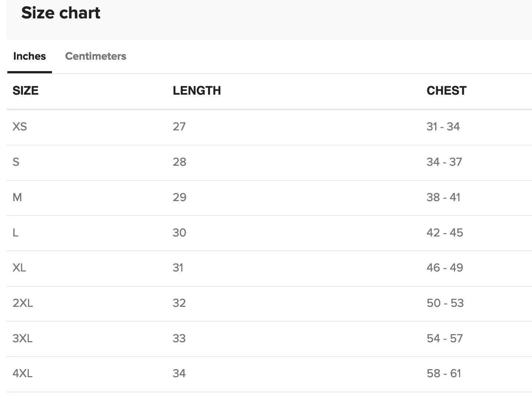Image resolution: width=532 pixels, height=403 pixels.
Task: Click the S size label
Action: [x=16, y=162]
